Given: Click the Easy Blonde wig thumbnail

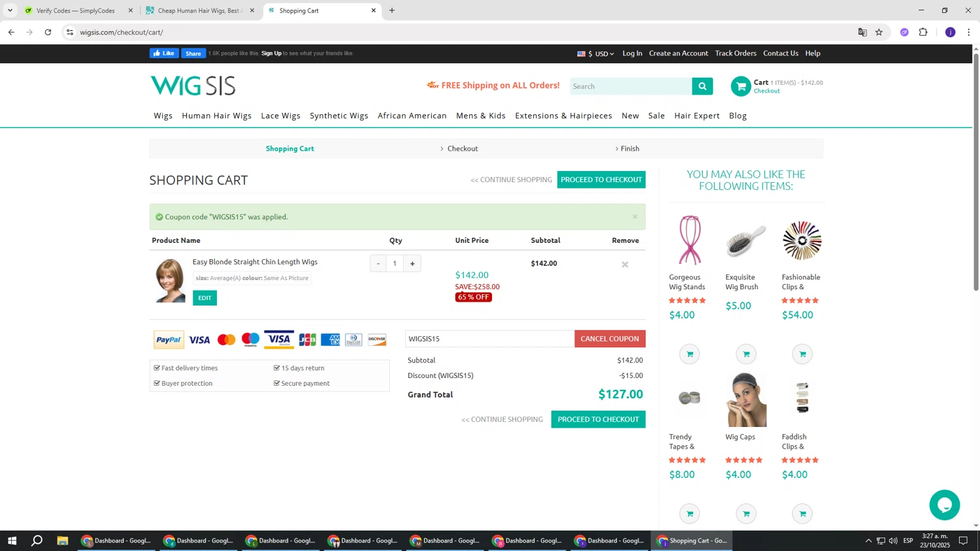Looking at the screenshot, I should tap(170, 280).
